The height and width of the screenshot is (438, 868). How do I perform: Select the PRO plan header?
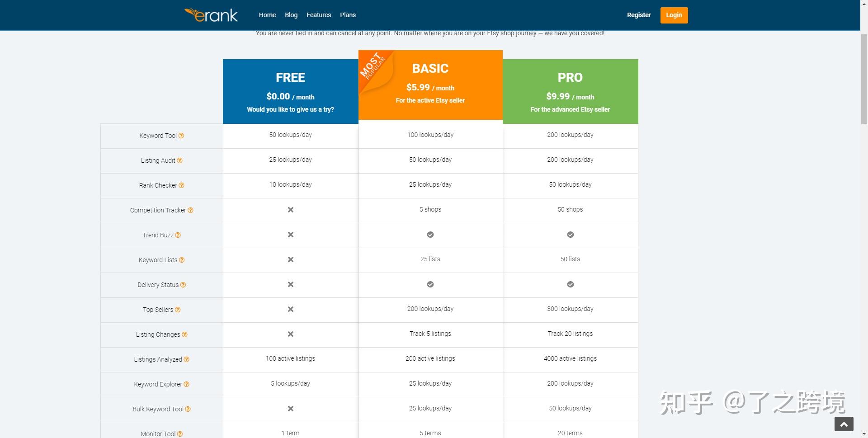pos(571,91)
